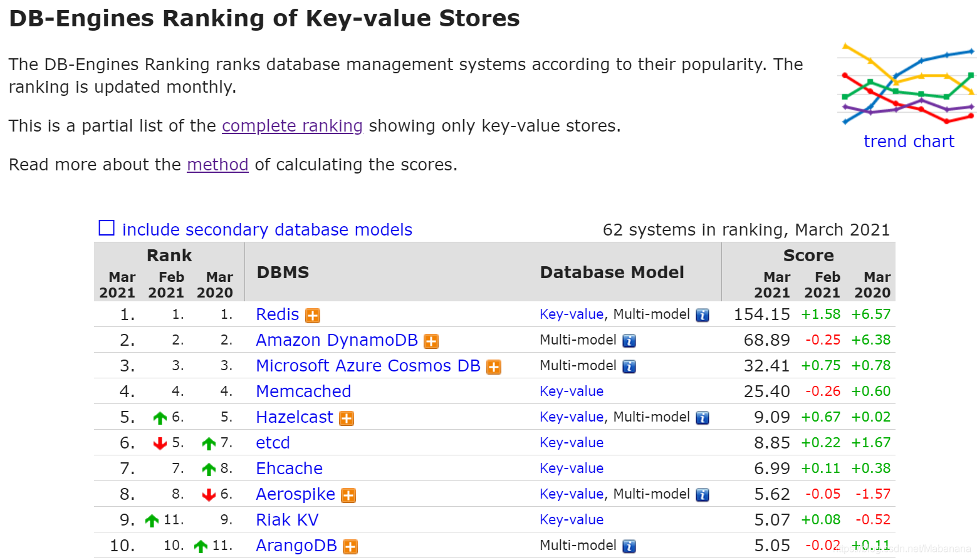Open the Redis DBMS link
The width and height of the screenshot is (977, 560).
tap(278, 314)
